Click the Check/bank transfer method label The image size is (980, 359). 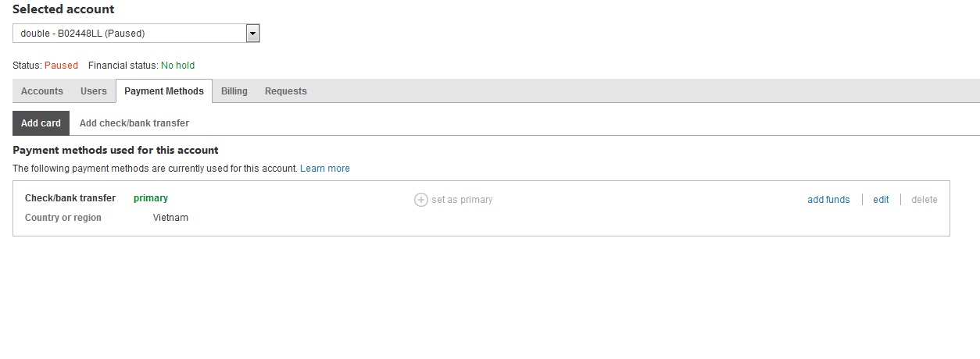pyautogui.click(x=70, y=198)
